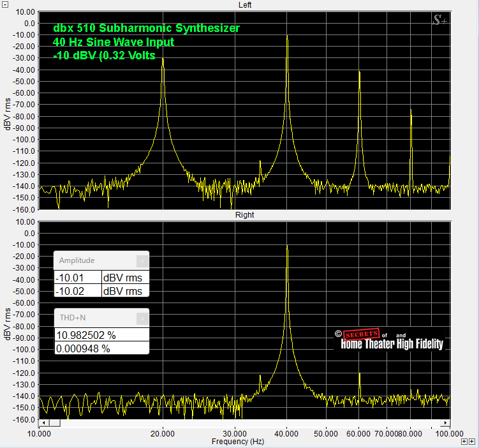Click the THD+N box title
The image size is (479, 448).
pyautogui.click(x=73, y=318)
